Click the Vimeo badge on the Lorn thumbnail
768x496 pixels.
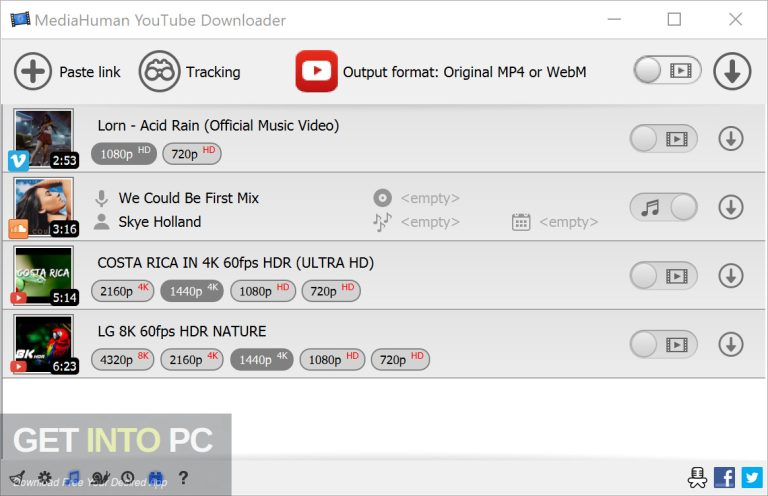coord(19,161)
